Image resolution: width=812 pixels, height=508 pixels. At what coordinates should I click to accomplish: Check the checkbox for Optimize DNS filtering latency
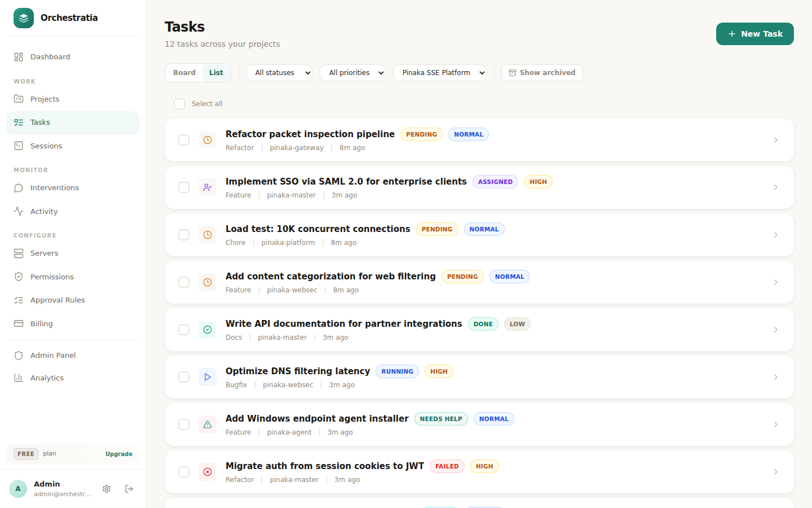183,377
